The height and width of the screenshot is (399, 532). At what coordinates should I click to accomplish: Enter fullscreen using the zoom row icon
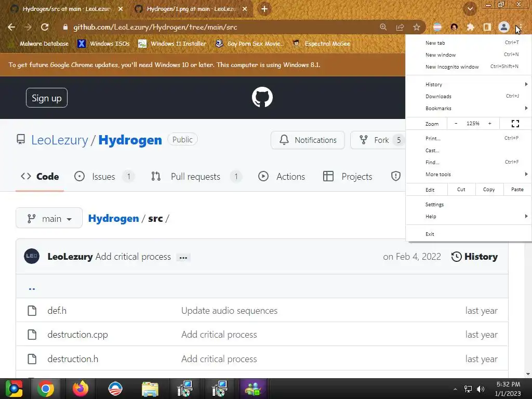click(x=515, y=124)
